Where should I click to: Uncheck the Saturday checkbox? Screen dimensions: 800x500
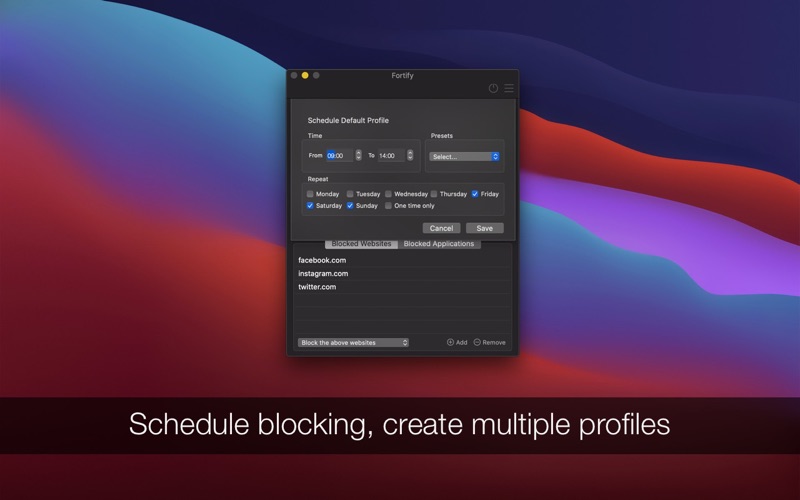click(310, 206)
